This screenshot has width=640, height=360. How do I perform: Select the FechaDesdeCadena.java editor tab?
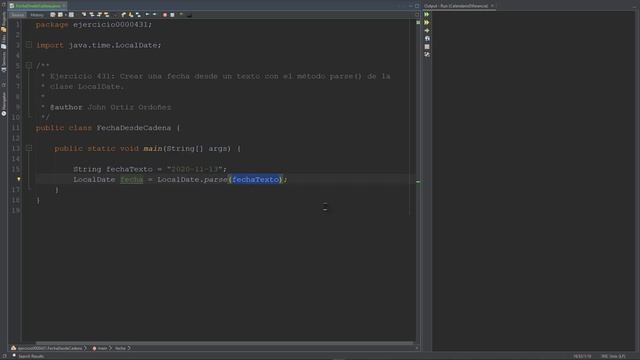pyautogui.click(x=37, y=6)
